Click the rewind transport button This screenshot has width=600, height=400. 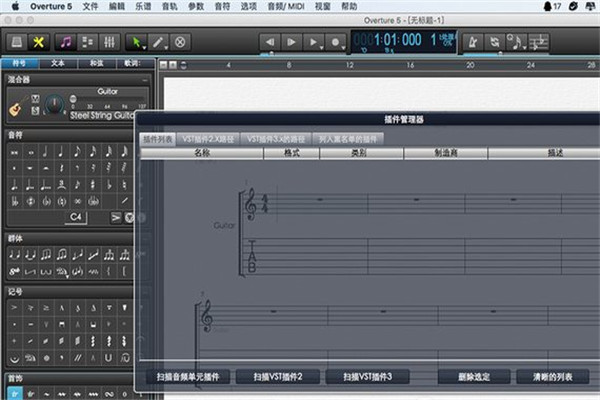[x=270, y=42]
